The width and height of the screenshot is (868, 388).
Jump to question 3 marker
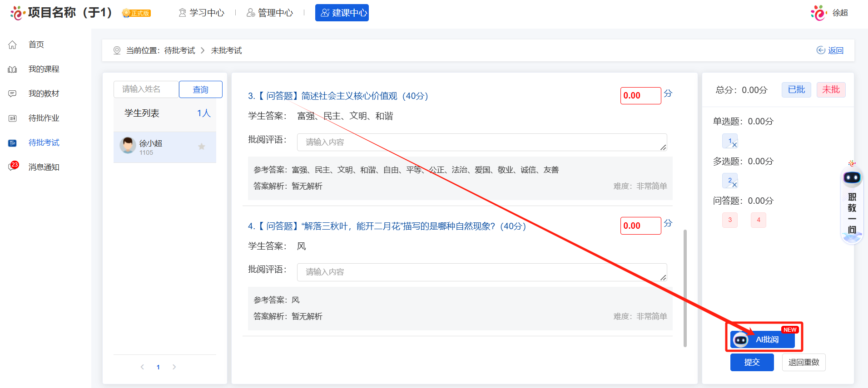pyautogui.click(x=730, y=220)
